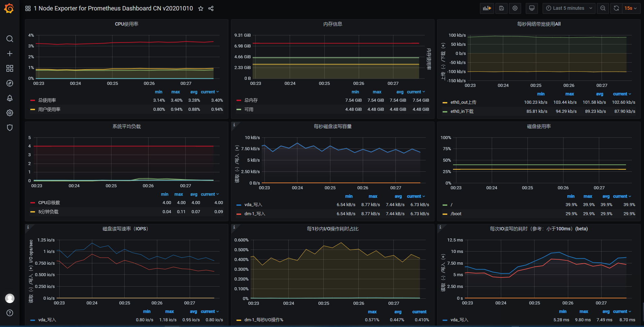Toggle 5分钟负载 series visibility
Viewport: 644px width, 327px height.
(49, 212)
